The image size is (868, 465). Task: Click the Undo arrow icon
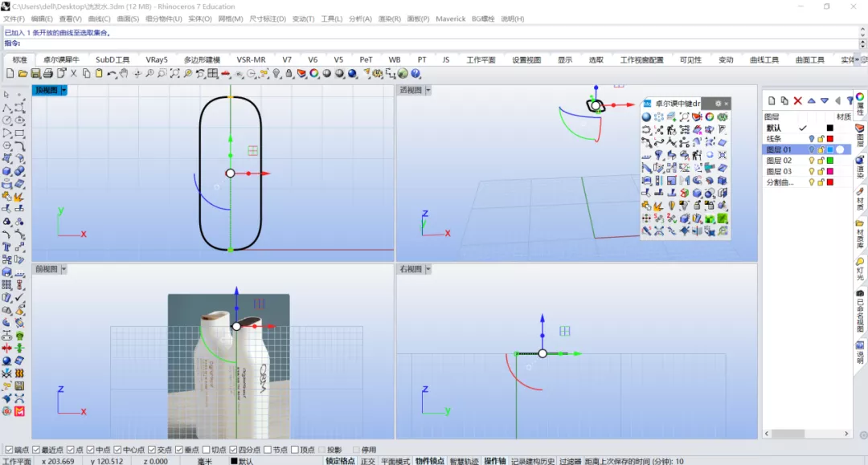click(x=112, y=74)
